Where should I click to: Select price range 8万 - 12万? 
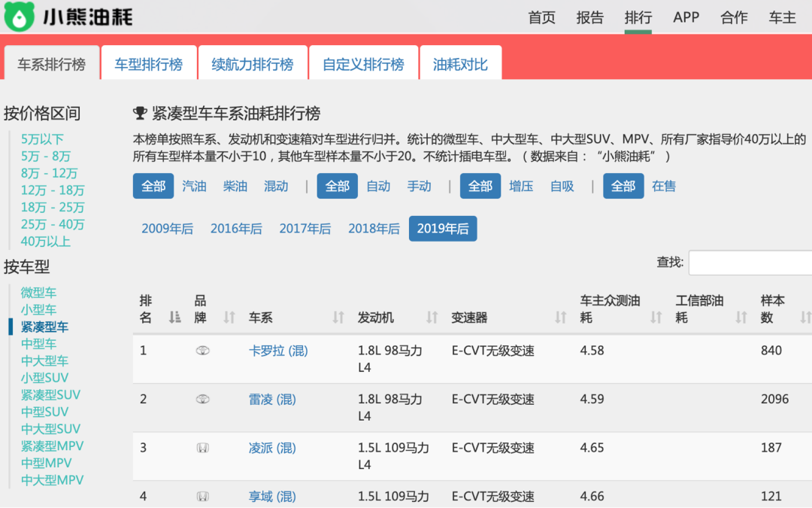49,174
